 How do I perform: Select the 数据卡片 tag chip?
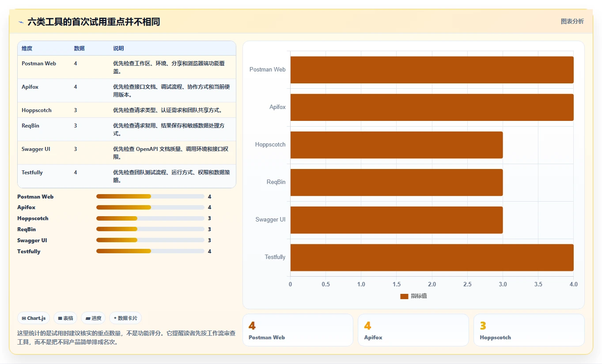[125, 318]
